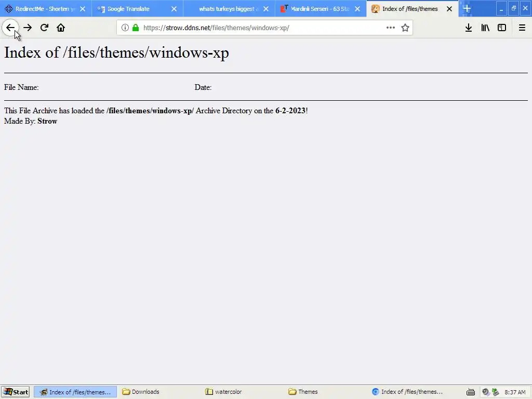
Task: Click the green secure connection padlock
Action: pos(136,28)
